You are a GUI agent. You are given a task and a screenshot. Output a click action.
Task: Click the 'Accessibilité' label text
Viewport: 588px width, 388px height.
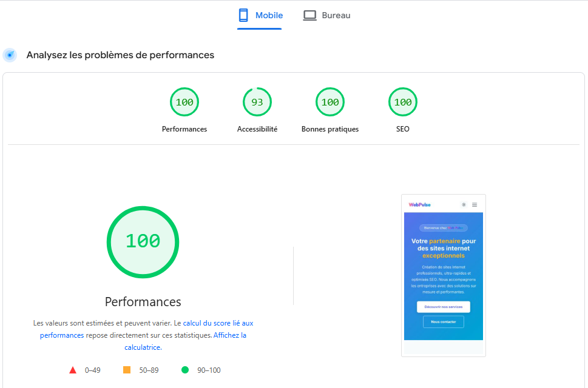coord(257,129)
